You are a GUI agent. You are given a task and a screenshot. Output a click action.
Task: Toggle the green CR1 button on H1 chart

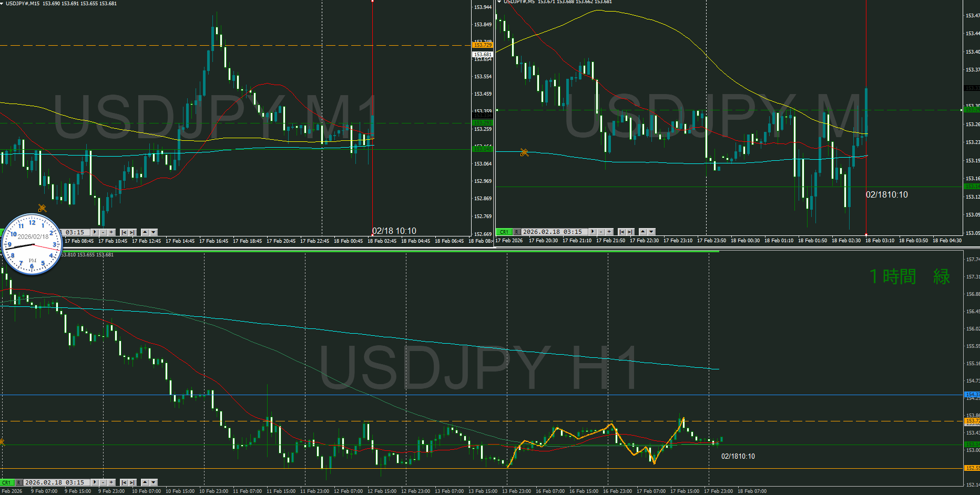[x=6, y=482]
